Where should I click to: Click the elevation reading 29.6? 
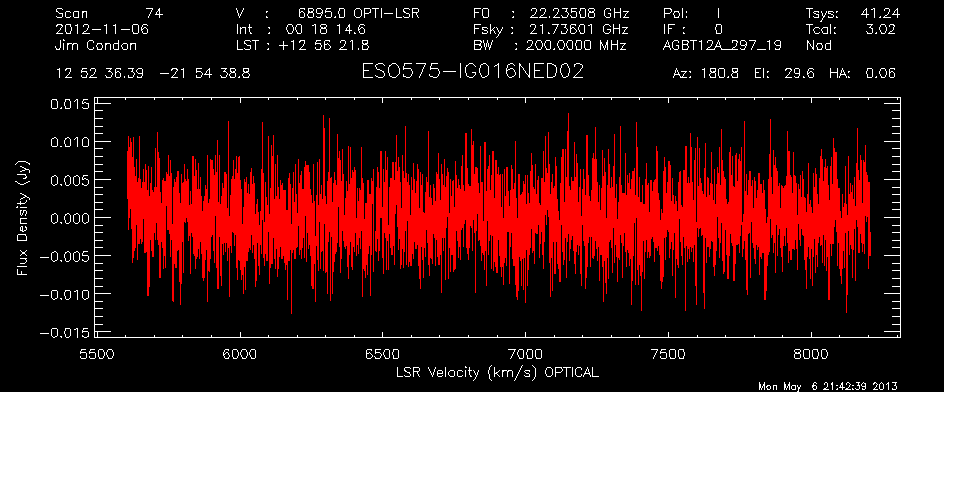(x=799, y=73)
